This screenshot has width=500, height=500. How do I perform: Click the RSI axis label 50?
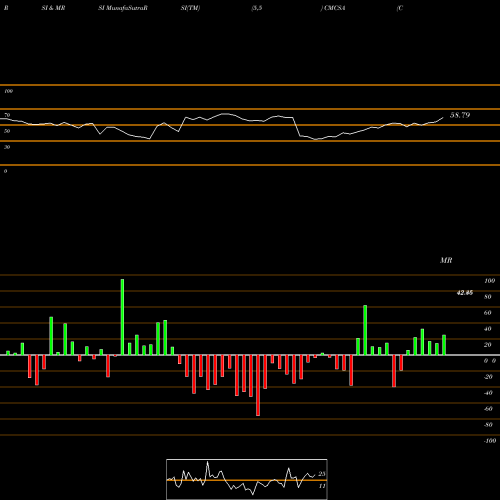click(x=7, y=131)
